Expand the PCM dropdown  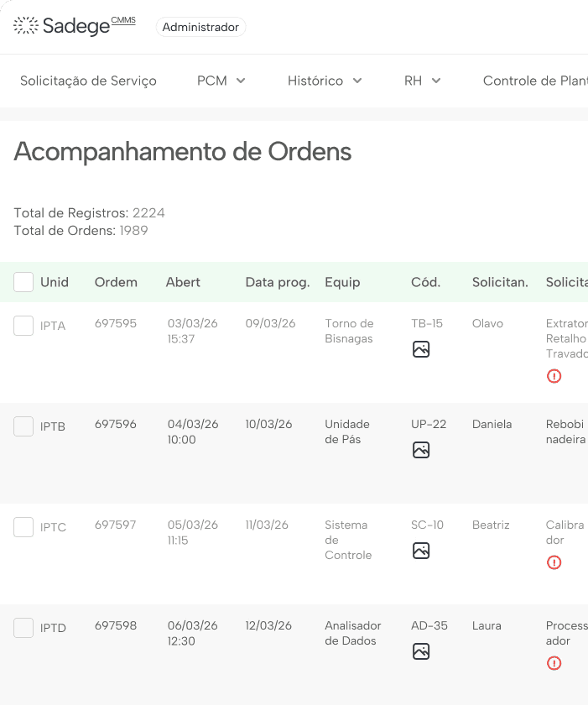221,81
